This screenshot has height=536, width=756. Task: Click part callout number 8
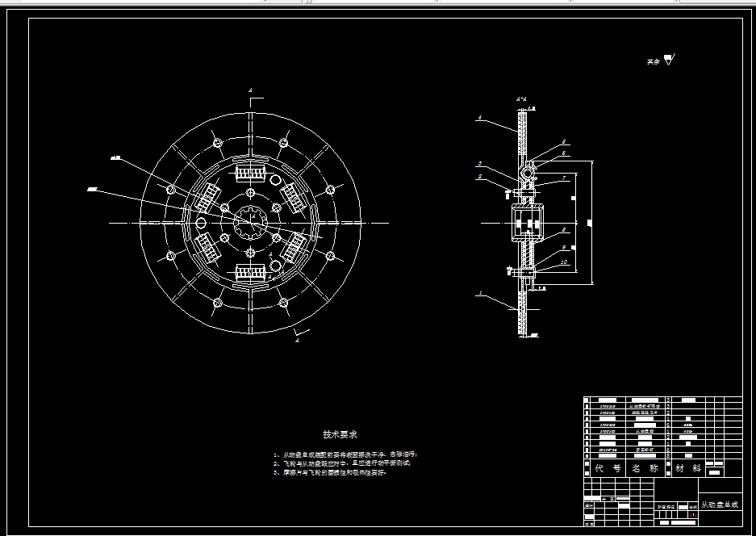(x=563, y=230)
